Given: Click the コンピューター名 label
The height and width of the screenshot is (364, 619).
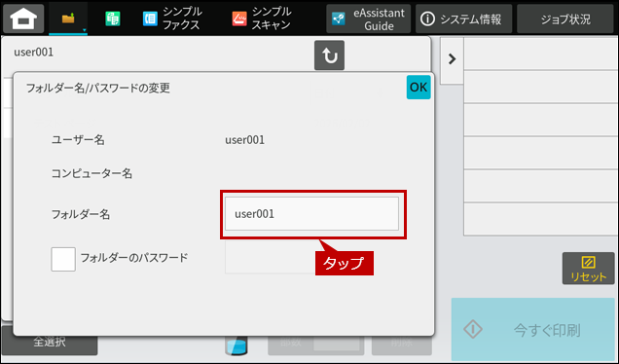Looking at the screenshot, I should point(91,173).
